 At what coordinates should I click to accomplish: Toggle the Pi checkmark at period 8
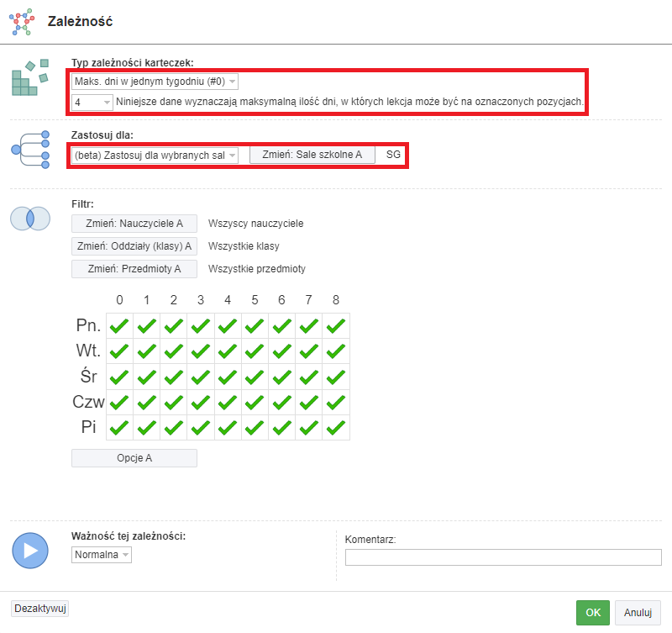click(x=336, y=428)
